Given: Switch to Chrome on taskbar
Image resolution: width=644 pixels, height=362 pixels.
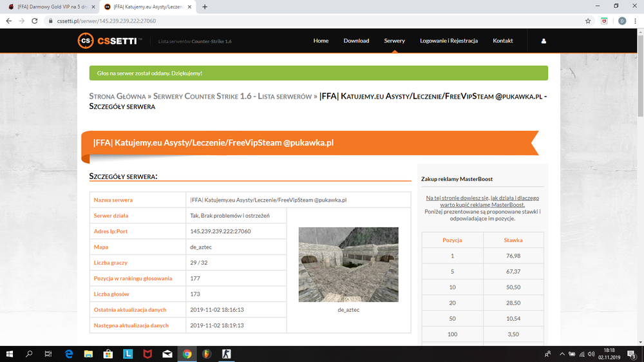Looking at the screenshot, I should pyautogui.click(x=187, y=354).
